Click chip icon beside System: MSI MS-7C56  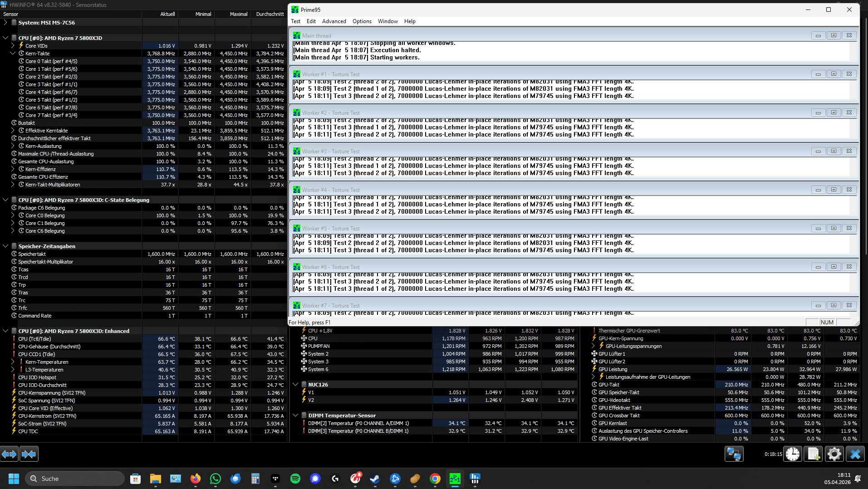(14, 22)
